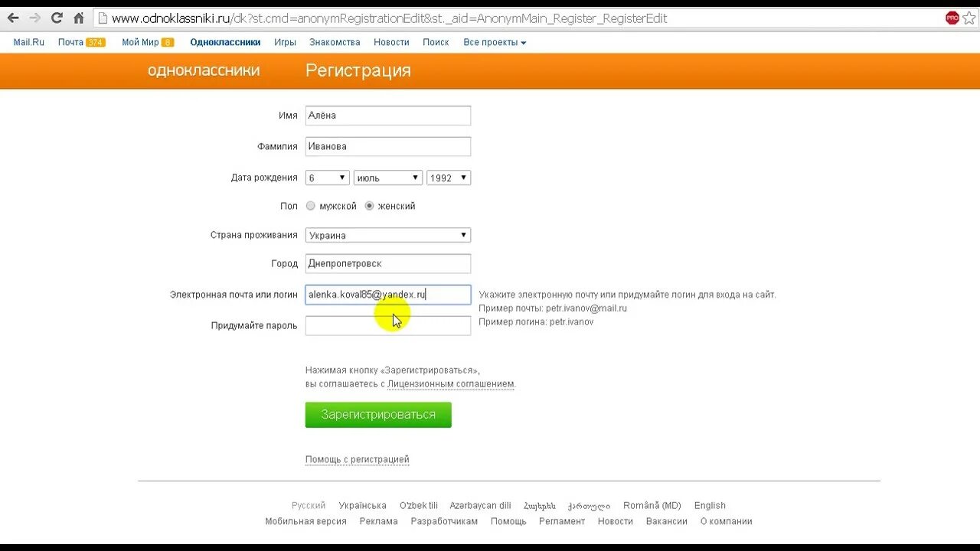Switch language to Georgian
The height and width of the screenshot is (551, 980).
point(589,506)
